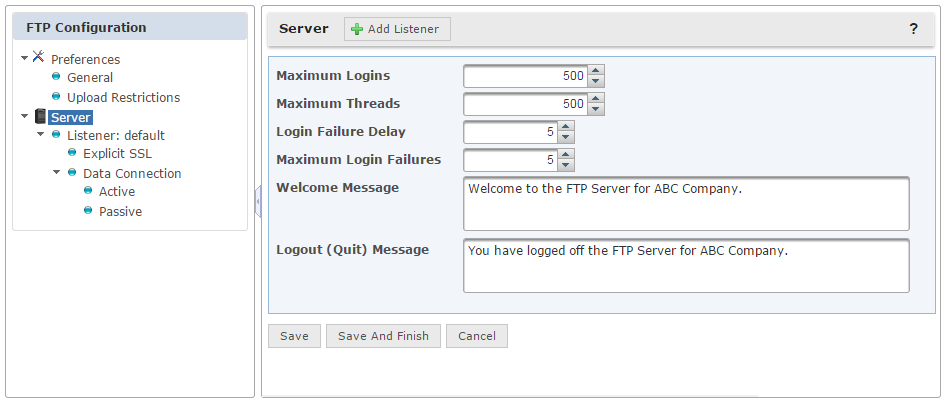The width and height of the screenshot is (948, 404).
Task: Click the Save And Finish button
Action: (383, 336)
